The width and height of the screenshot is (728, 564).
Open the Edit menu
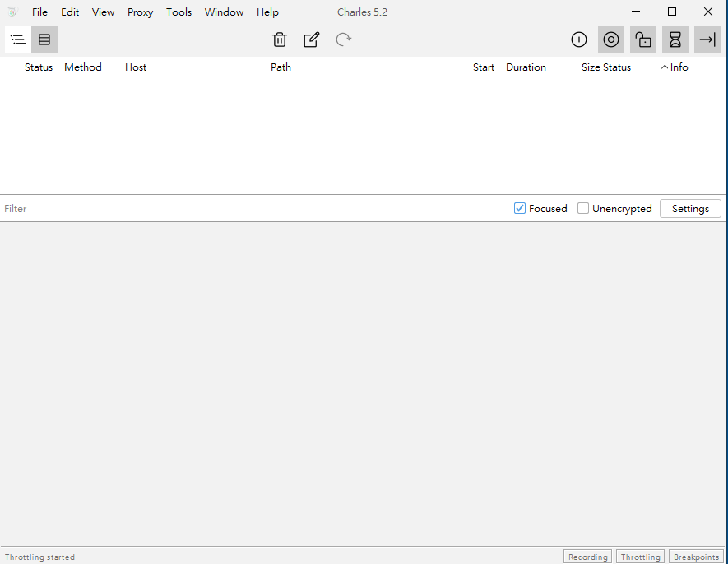pos(70,12)
